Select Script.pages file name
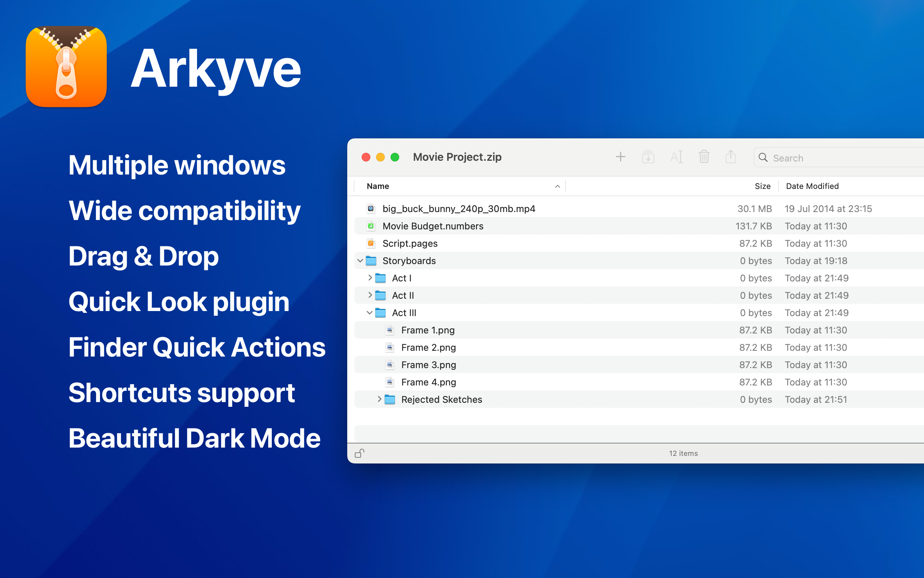924x578 pixels. (410, 243)
